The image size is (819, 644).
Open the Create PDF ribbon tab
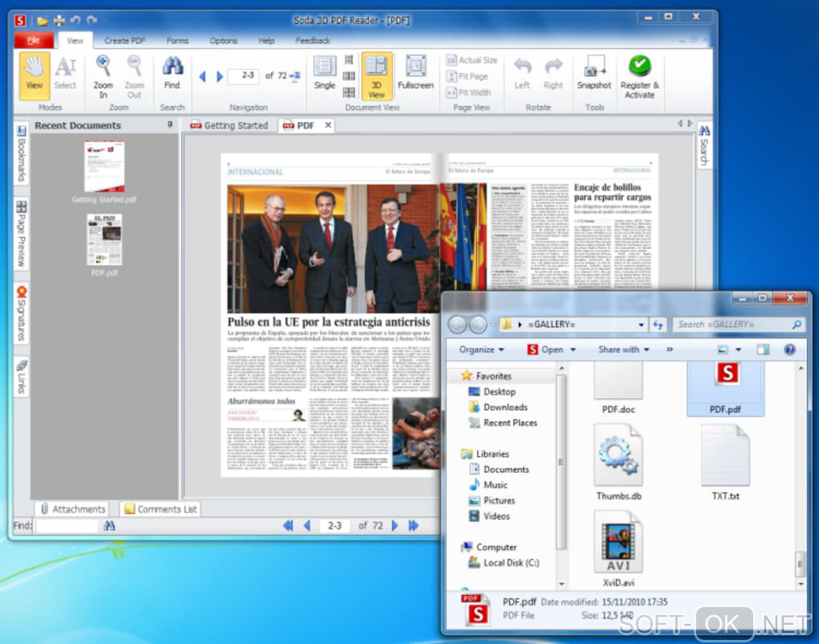coord(124,41)
